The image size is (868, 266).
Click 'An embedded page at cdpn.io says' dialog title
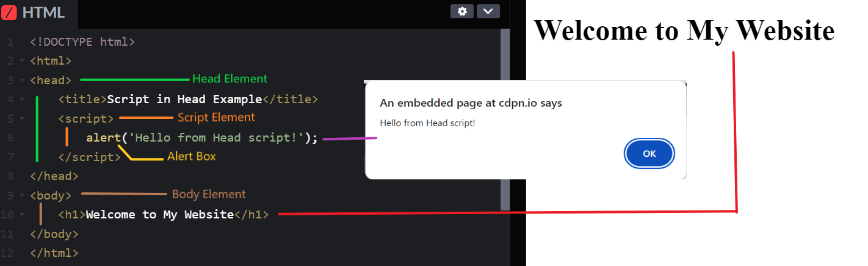click(x=471, y=103)
